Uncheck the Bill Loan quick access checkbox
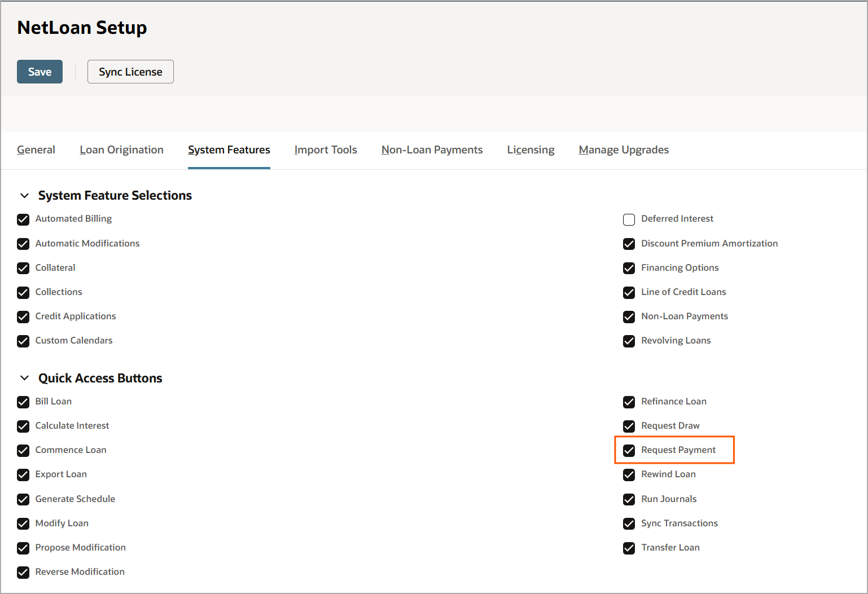Image resolution: width=868 pixels, height=594 pixels. pos(23,402)
